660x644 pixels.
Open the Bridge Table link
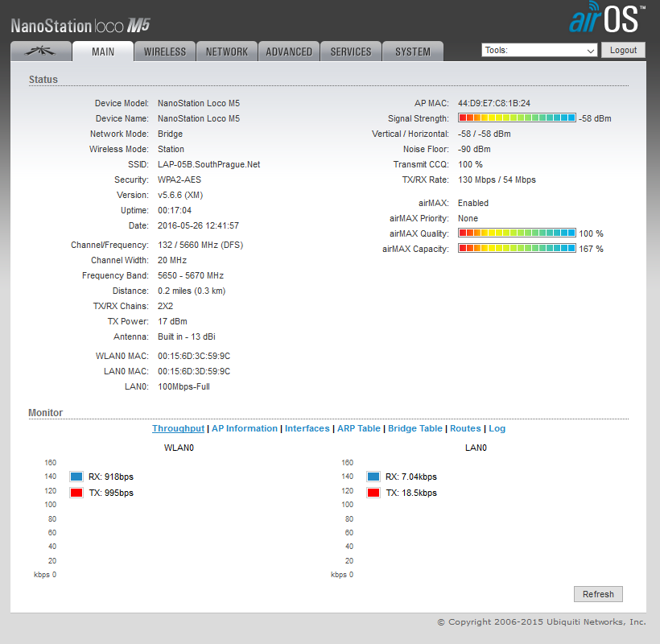tap(415, 428)
